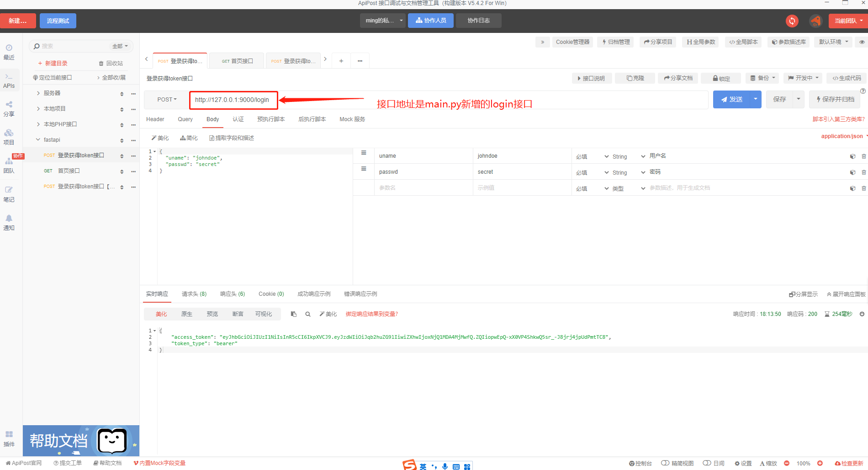Open the 插件 panel in the left sidebar
868x470 pixels.
pos(9,438)
